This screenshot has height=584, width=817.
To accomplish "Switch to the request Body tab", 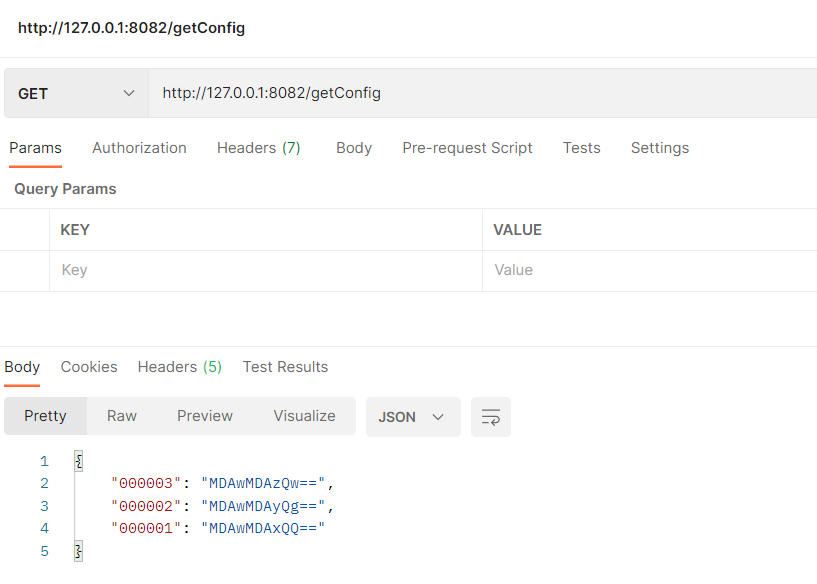I will coord(354,148).
